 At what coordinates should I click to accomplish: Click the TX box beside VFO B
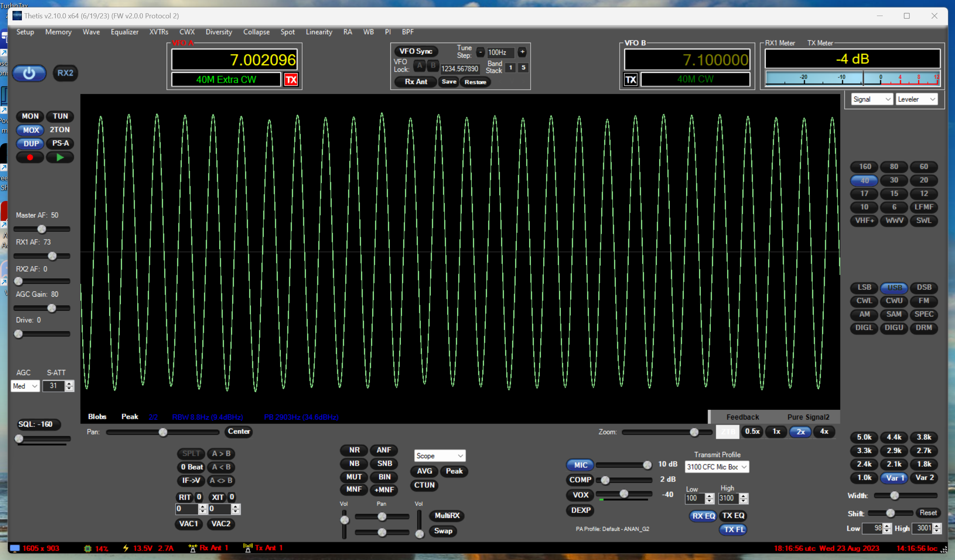(x=631, y=80)
